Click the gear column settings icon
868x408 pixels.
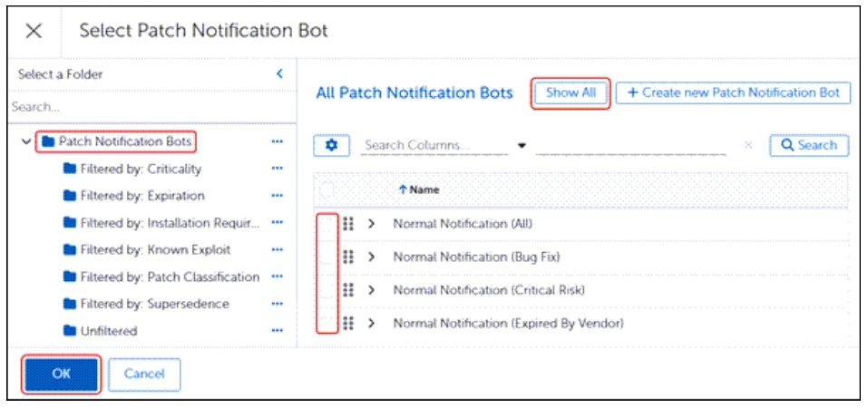[x=331, y=146]
